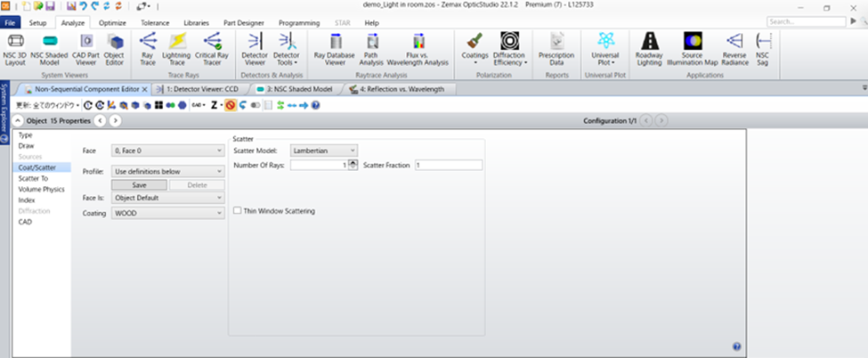Launch the CAD Part Viewer
Image resolution: width=868 pixels, height=358 pixels.
85,49
